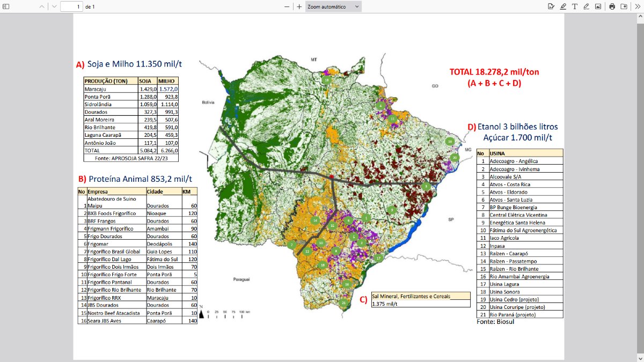
Task: Save the PDF with download icon
Action: click(624, 6)
